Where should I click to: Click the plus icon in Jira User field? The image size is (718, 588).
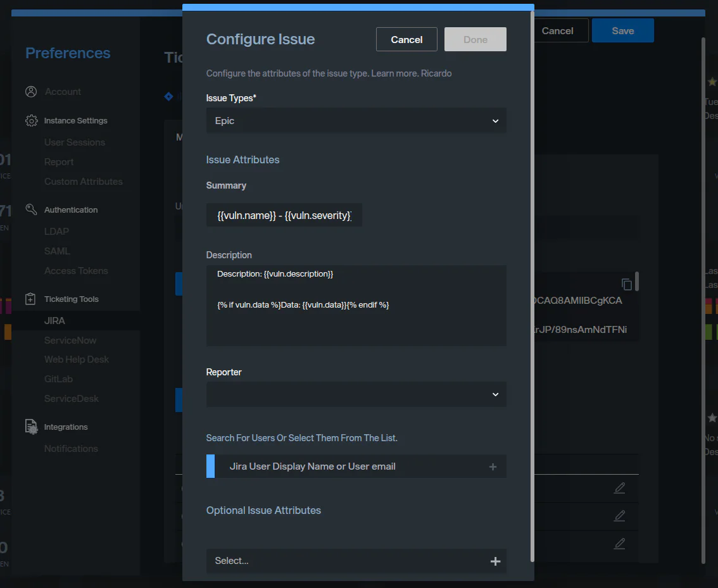(x=493, y=467)
